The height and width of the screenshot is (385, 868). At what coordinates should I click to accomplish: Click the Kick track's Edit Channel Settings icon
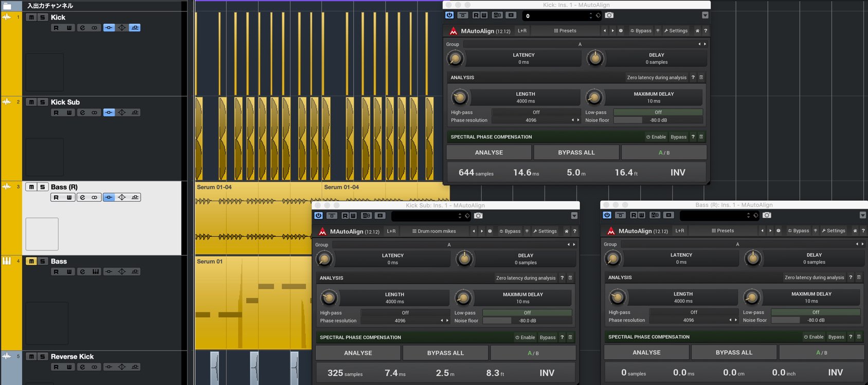pyautogui.click(x=82, y=28)
